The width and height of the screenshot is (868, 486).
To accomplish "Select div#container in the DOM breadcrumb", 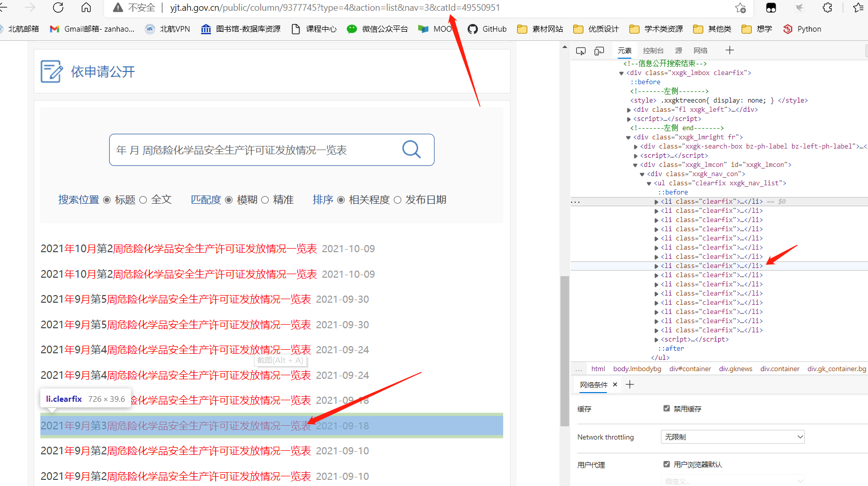I will point(690,369).
